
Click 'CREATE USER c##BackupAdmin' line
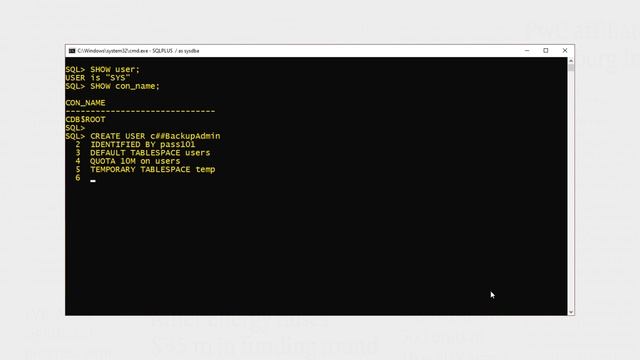pyautogui.click(x=155, y=136)
